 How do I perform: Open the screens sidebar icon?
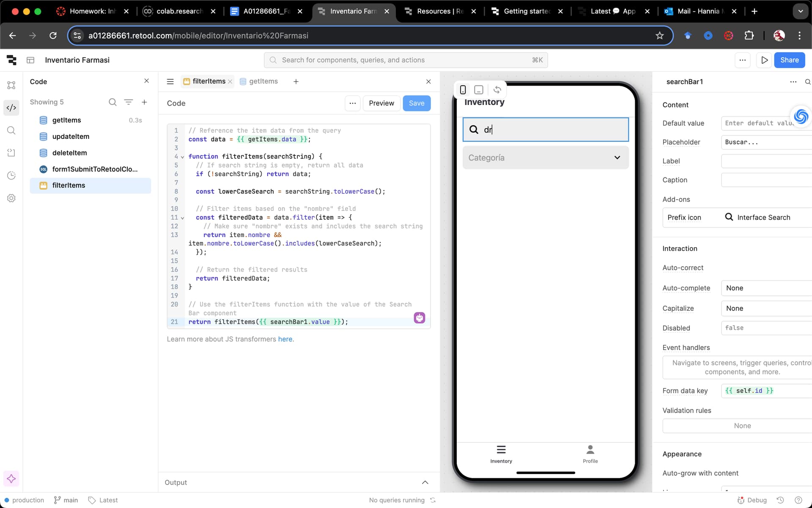11,153
